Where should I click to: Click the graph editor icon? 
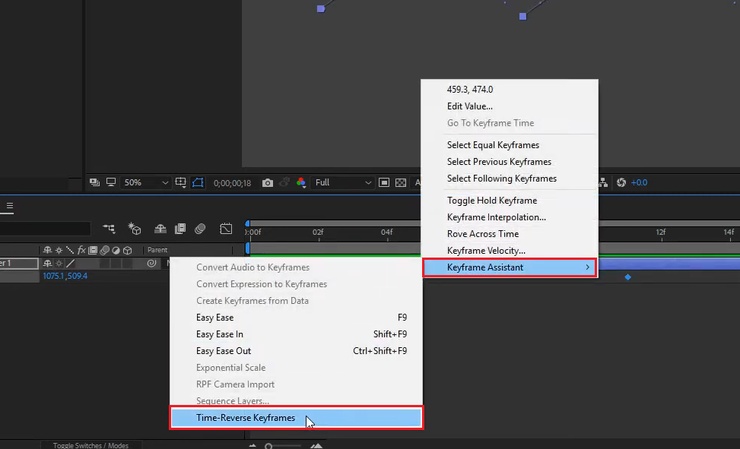click(226, 229)
